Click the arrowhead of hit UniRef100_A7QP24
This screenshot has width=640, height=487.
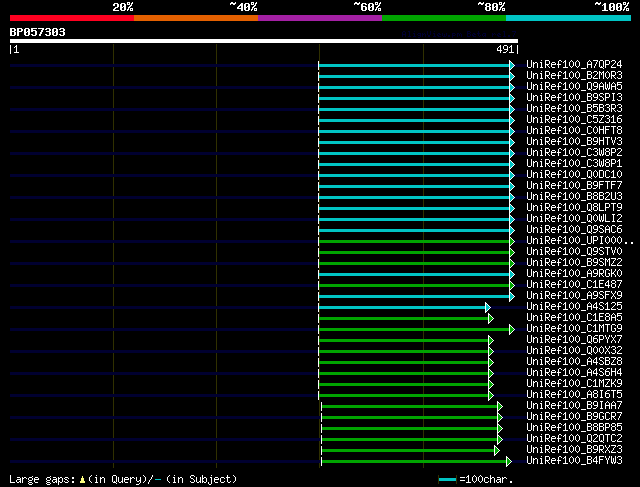tap(512, 65)
